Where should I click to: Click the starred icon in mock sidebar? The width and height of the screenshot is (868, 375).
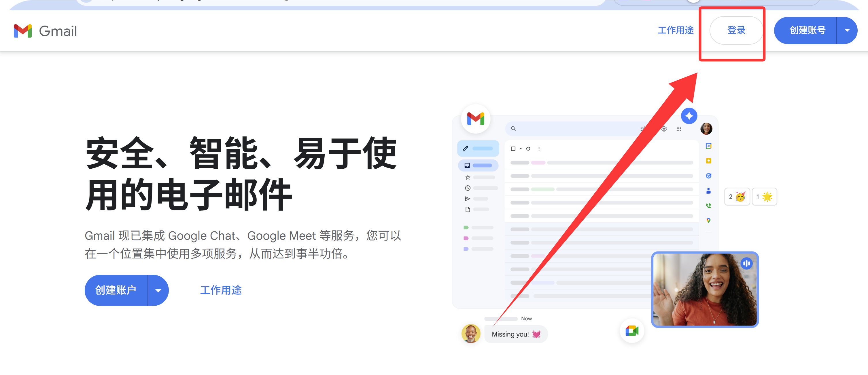[x=468, y=177]
